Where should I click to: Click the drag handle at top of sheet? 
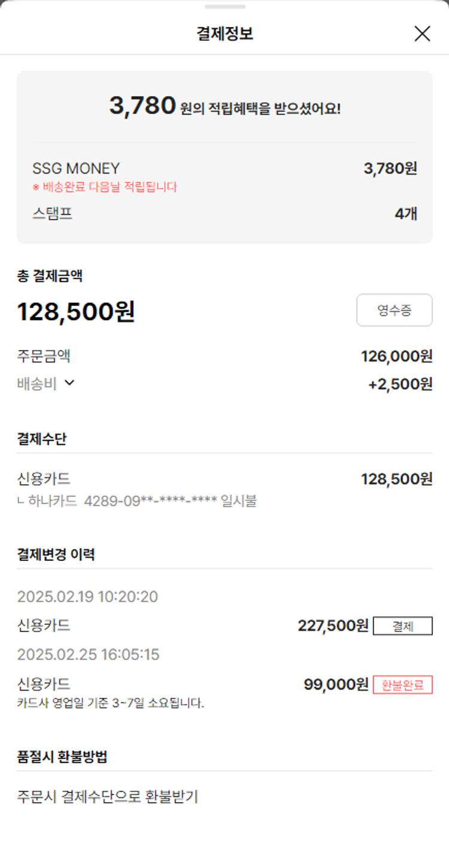pyautogui.click(x=224, y=7)
